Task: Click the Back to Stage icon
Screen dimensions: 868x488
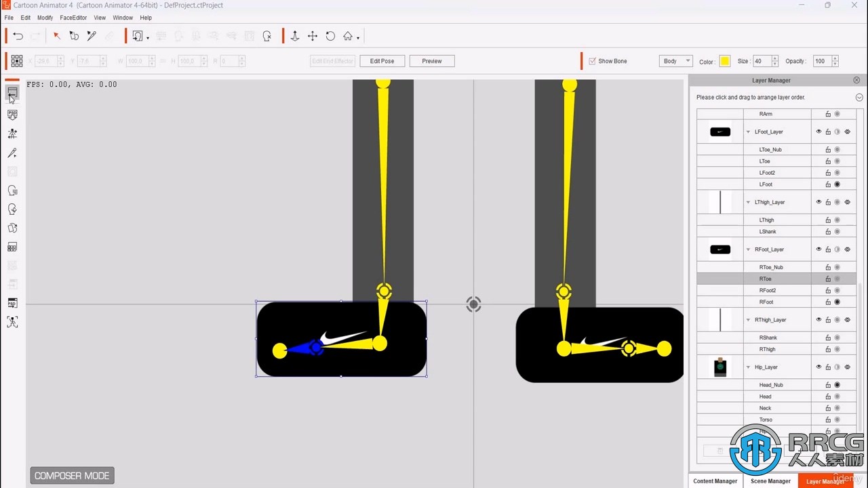Action: click(x=12, y=92)
